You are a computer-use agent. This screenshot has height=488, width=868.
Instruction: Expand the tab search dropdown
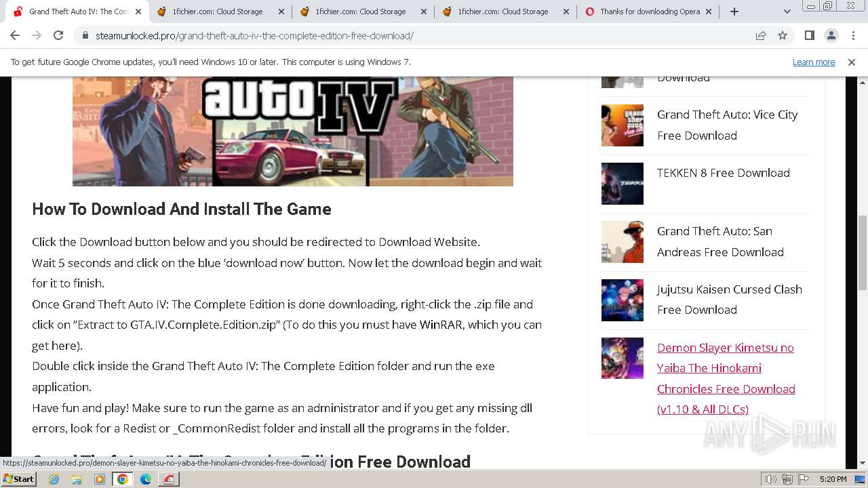(x=787, y=12)
